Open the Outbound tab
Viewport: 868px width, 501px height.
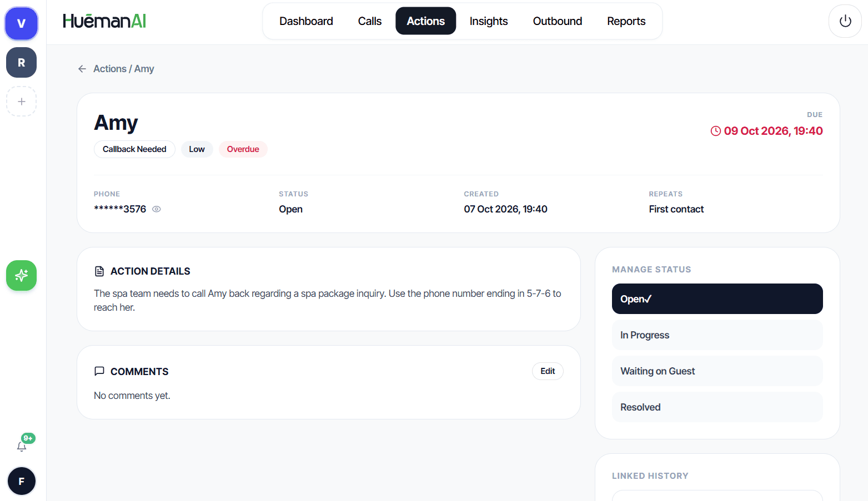point(558,21)
